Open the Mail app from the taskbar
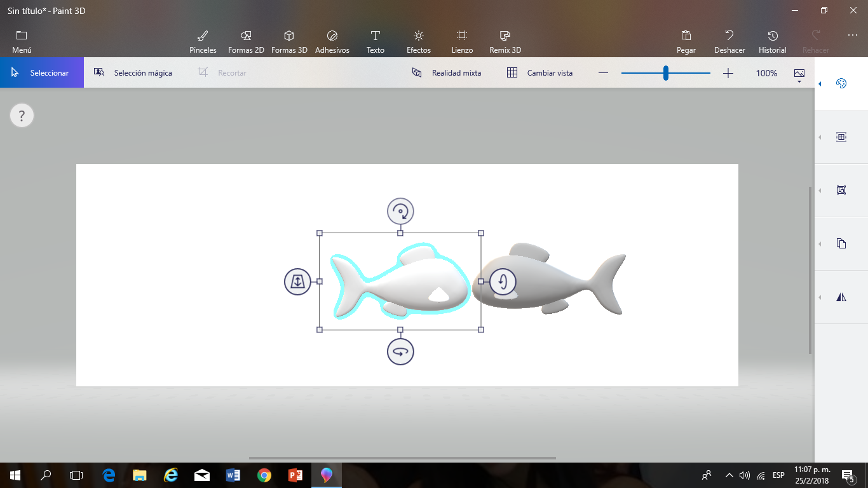This screenshot has width=868, height=488. (202, 475)
